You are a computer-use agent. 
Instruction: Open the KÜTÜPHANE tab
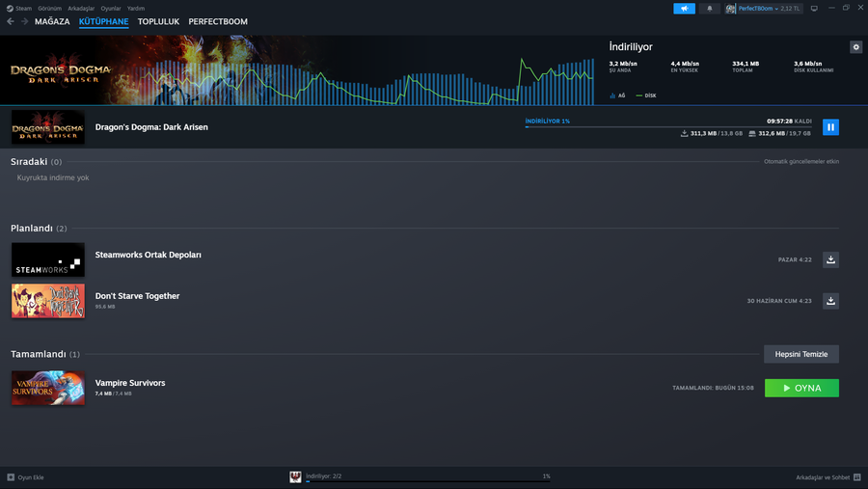tap(103, 21)
